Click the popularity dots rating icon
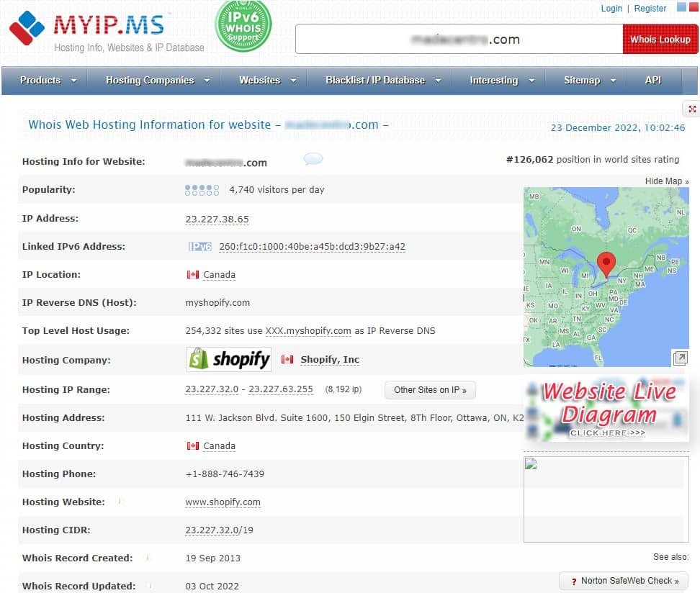The height and width of the screenshot is (593, 700). [202, 190]
